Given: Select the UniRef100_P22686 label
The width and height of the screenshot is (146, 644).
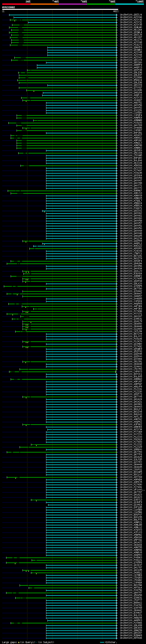Looking at the screenshot, I should tap(131, 77).
